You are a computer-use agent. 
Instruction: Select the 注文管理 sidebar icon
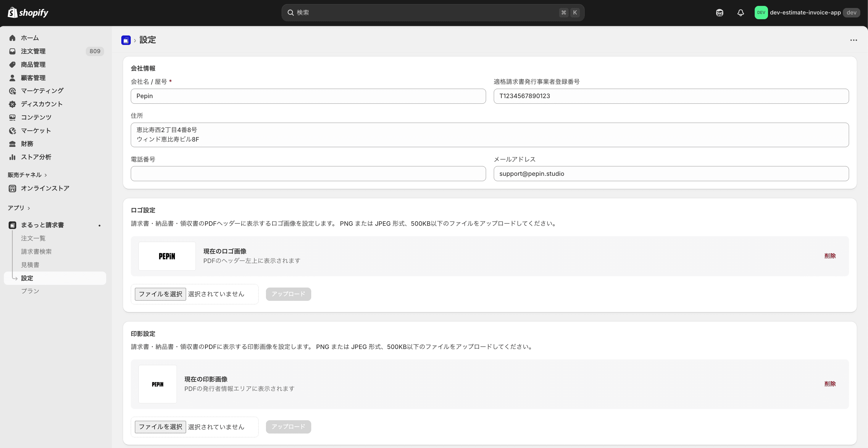coord(12,51)
